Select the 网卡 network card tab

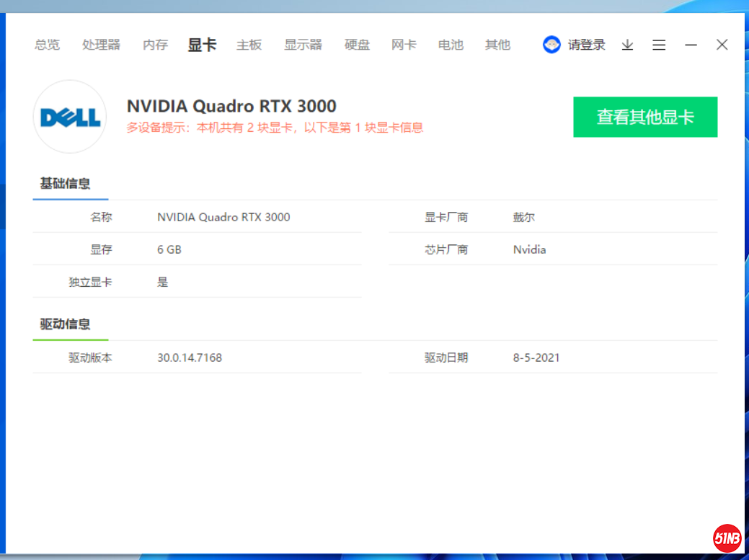(x=404, y=45)
